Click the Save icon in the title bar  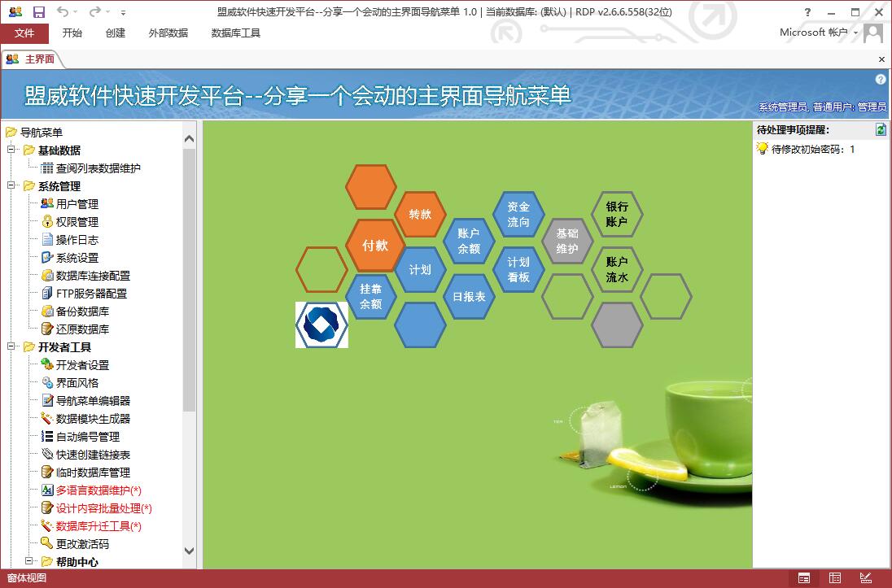tap(39, 12)
